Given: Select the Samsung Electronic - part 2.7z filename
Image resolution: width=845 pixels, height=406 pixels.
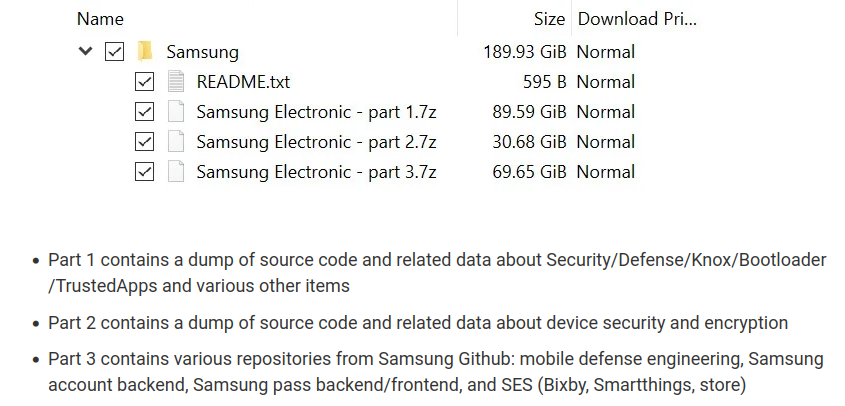Looking at the screenshot, I should click(316, 141).
